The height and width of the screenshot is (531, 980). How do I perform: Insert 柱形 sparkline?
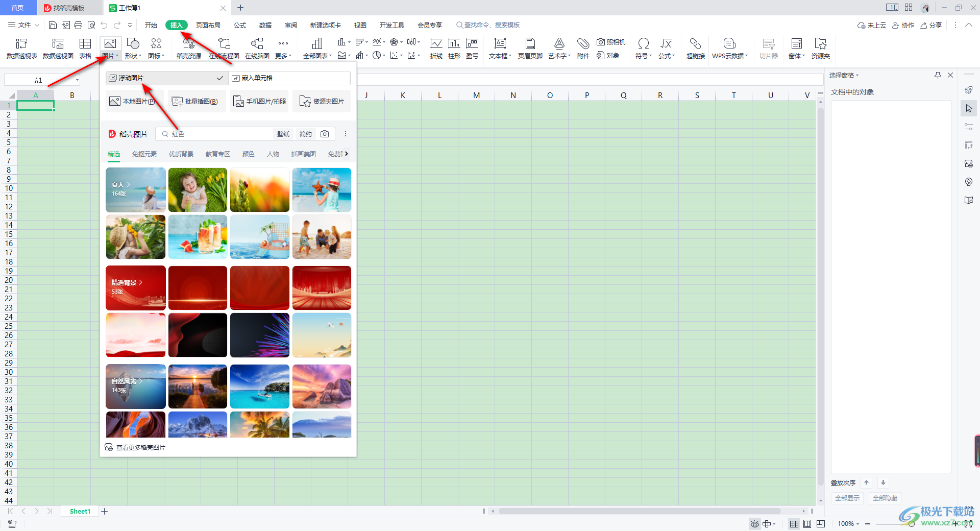tap(454, 49)
